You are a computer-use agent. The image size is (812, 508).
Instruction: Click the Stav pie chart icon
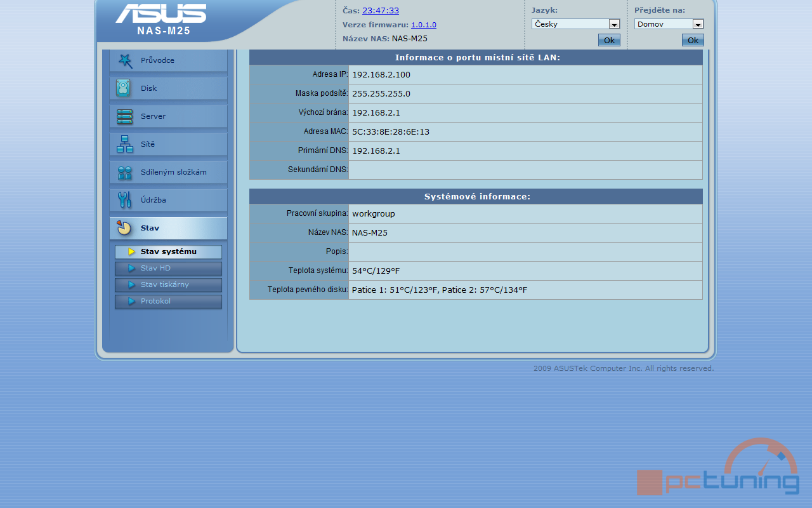tap(124, 228)
